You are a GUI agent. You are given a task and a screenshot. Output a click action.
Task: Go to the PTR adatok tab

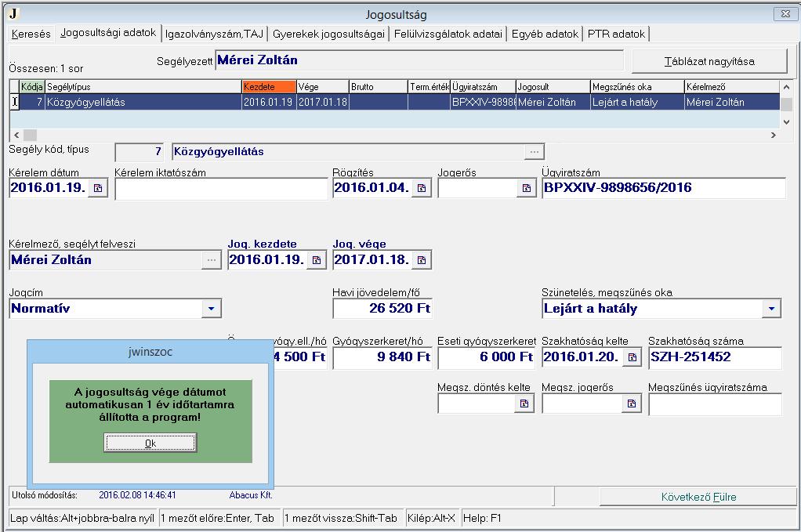[616, 34]
